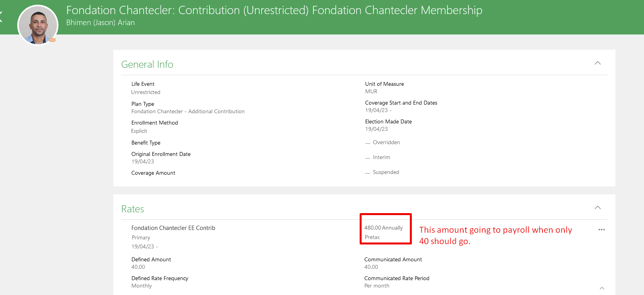Select Life Event value Unrestricted

tap(146, 92)
